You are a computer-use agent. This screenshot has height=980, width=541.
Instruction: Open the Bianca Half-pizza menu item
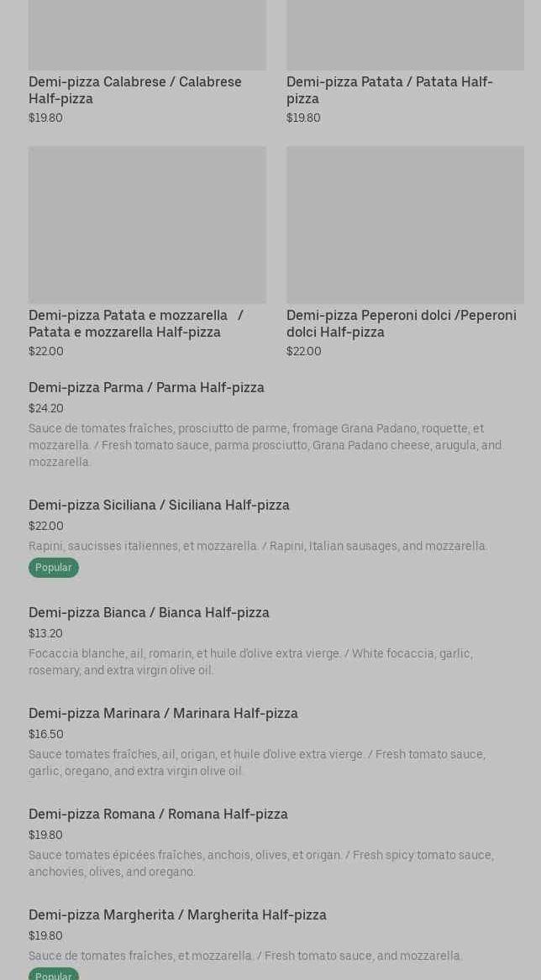pos(149,612)
